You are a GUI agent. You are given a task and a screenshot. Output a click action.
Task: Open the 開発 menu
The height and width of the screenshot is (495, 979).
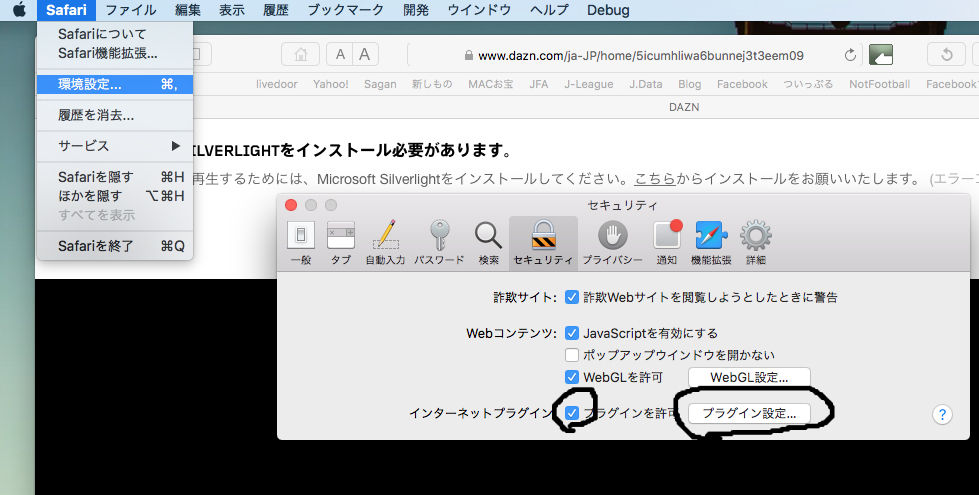coord(416,10)
